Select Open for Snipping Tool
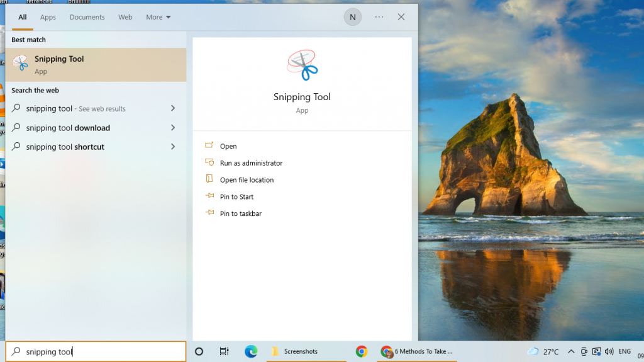The width and height of the screenshot is (644, 362). (x=228, y=146)
